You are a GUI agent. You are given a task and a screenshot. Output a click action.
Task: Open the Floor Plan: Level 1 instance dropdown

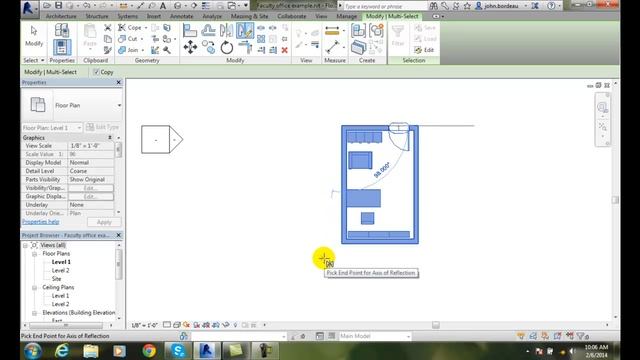pyautogui.click(x=79, y=128)
